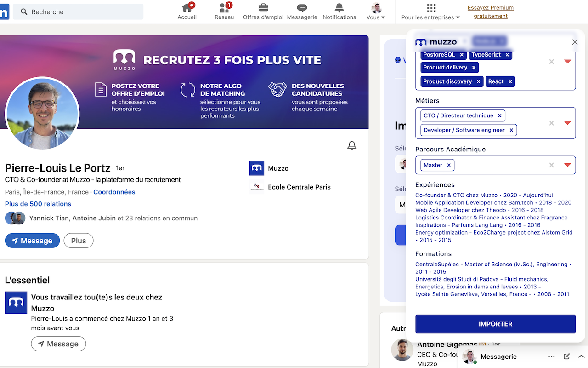Click in the Recherche search field
The image size is (588, 368).
(x=78, y=12)
